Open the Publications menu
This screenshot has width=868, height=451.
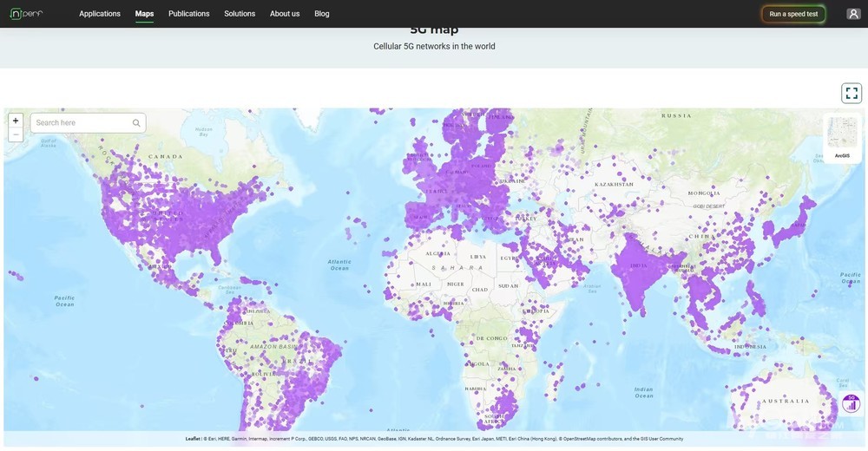188,14
